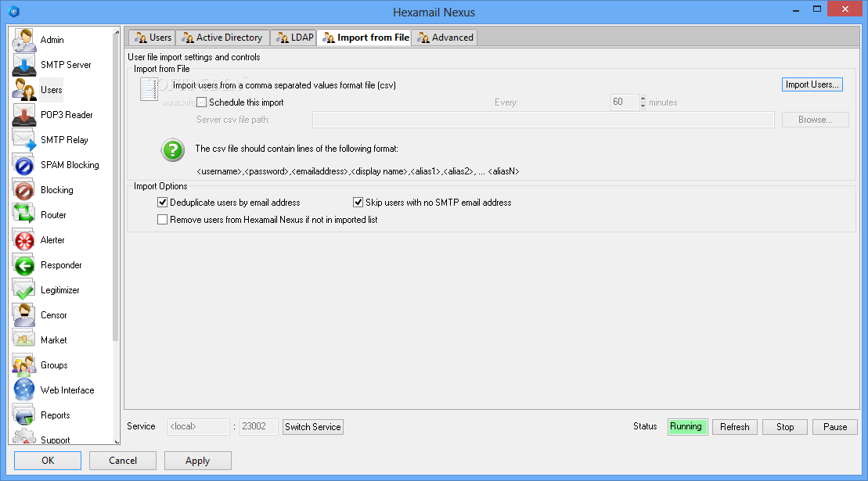Click the Users sidebar icon

(24, 90)
